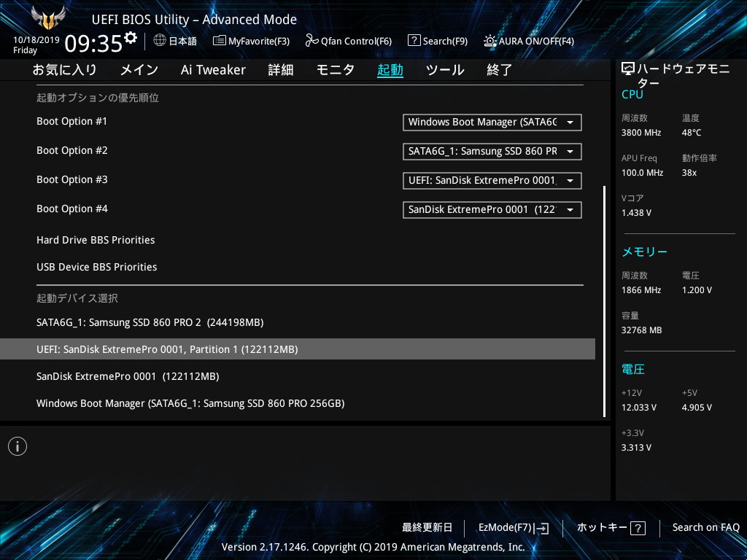Click the Vコア 1.438 V reading
Viewport: 747px width, 560px height.
pyautogui.click(x=636, y=213)
